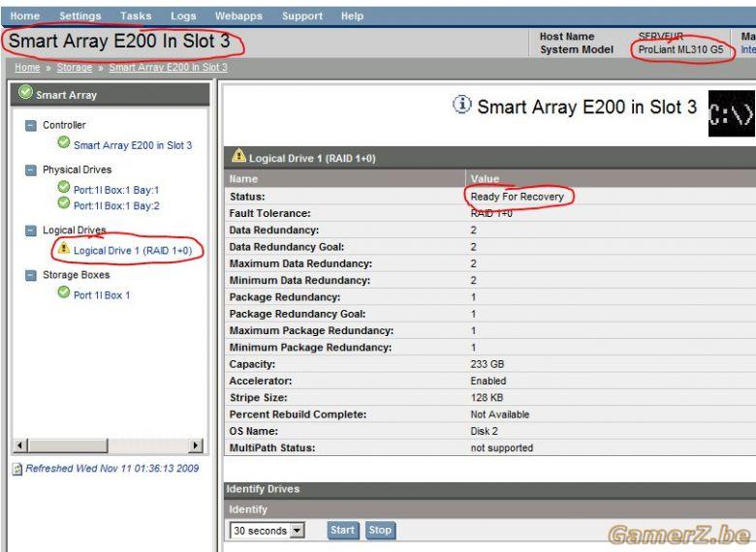The width and height of the screenshot is (756, 552).
Task: Click the Percent Rebuild Complete value Not Available
Action: (x=499, y=414)
